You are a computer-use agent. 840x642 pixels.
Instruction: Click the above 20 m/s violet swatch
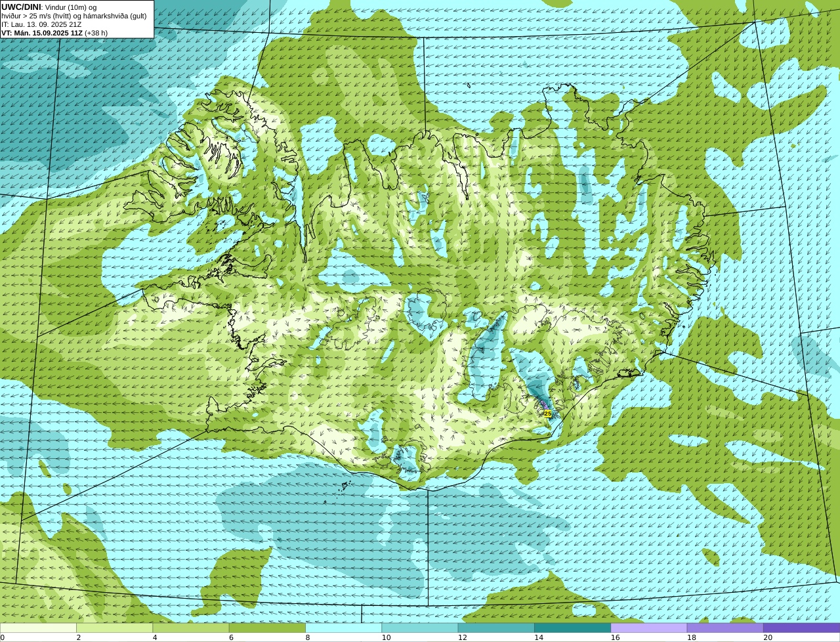pos(801,628)
